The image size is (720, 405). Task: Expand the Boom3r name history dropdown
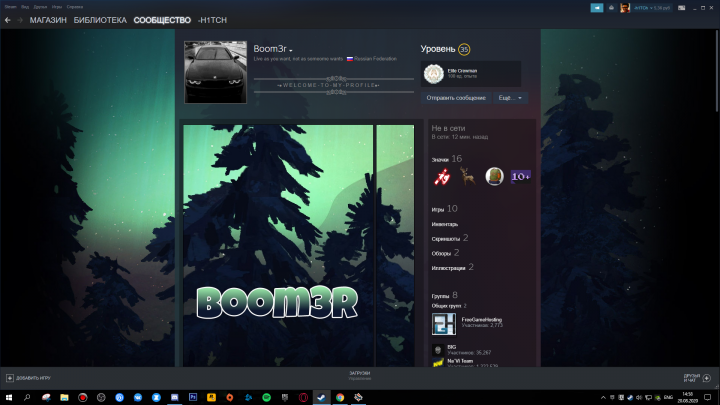click(x=291, y=50)
